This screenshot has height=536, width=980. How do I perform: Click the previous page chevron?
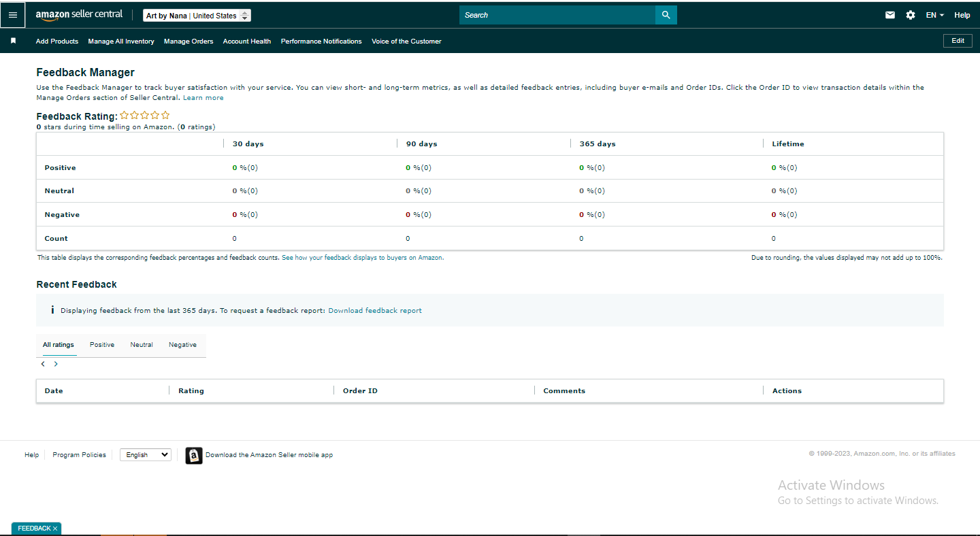43,364
